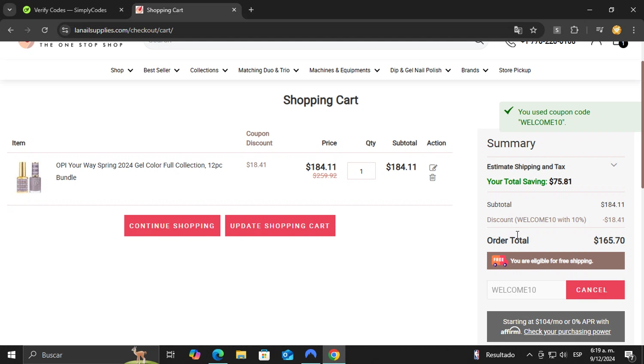Click the network icon in system tray

click(552, 355)
